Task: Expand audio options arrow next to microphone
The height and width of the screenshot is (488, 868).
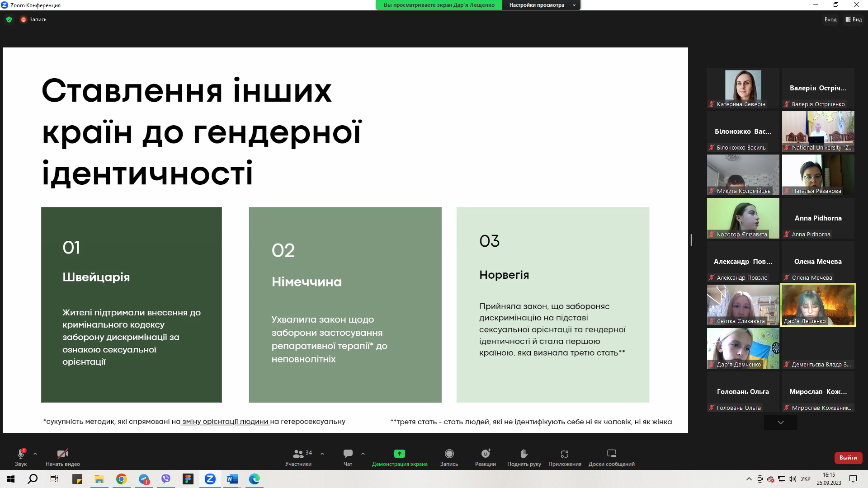Action: point(35,454)
